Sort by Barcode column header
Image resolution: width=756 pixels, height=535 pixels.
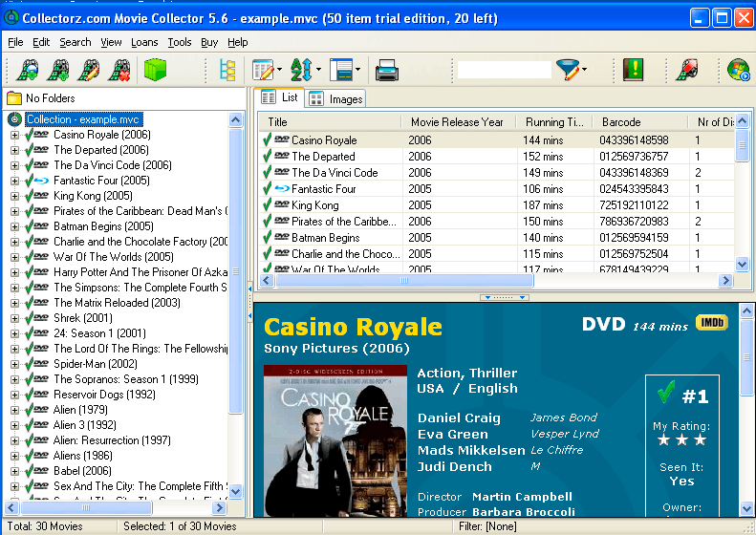tap(640, 122)
